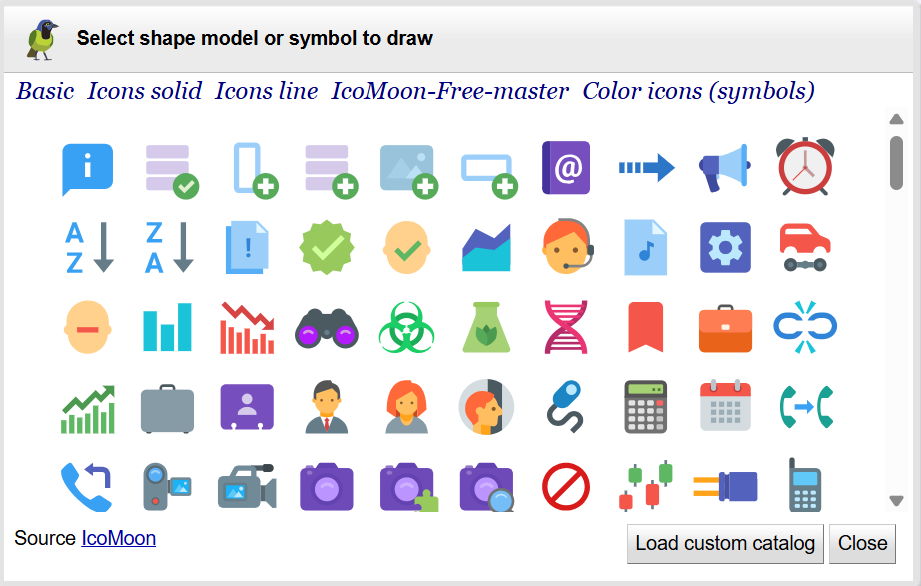The height and width of the screenshot is (586, 921).
Task: Select the calendar icon
Action: tap(725, 407)
